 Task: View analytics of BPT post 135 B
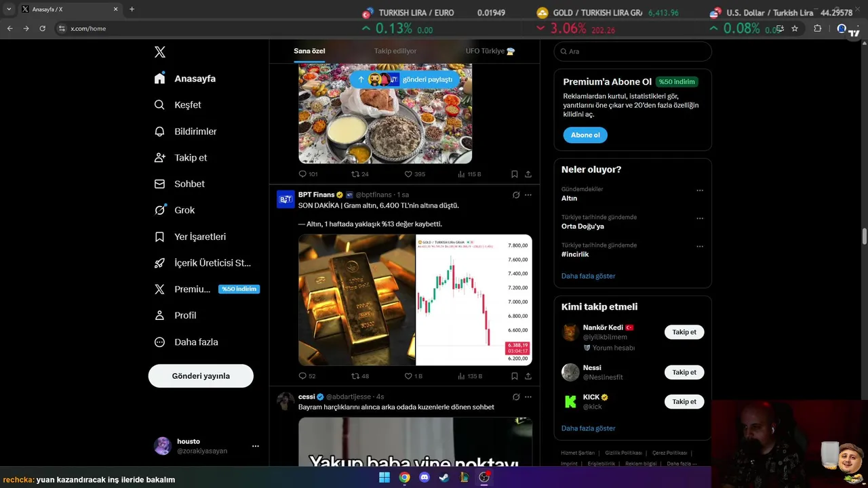pyautogui.click(x=469, y=376)
